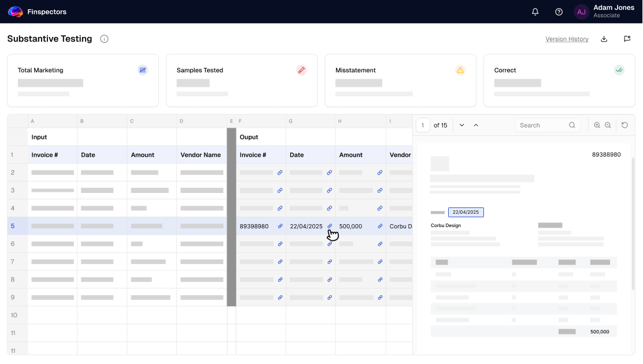The height and width of the screenshot is (364, 643).
Task: Click highlighted 22/04/2025 date in document
Action: click(x=465, y=213)
